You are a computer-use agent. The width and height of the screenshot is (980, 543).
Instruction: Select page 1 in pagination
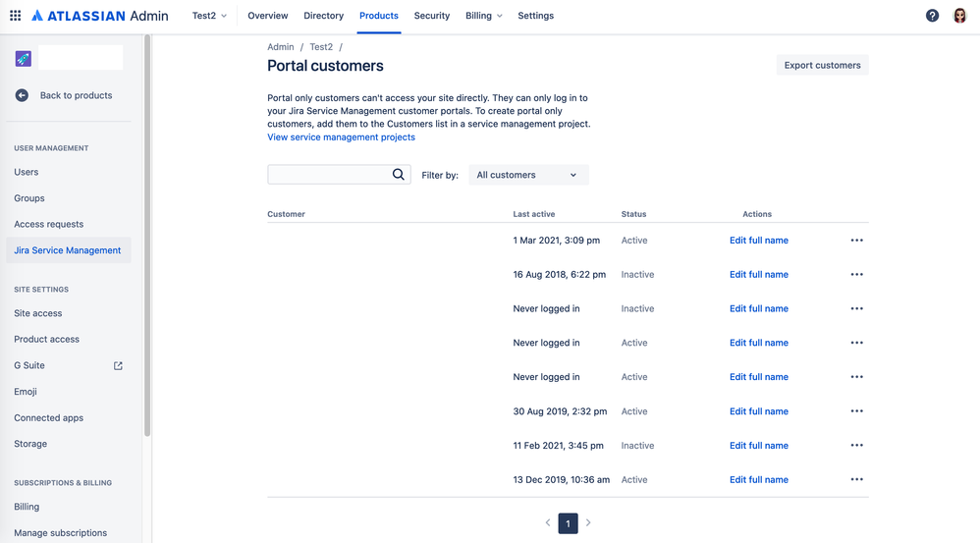pos(569,523)
